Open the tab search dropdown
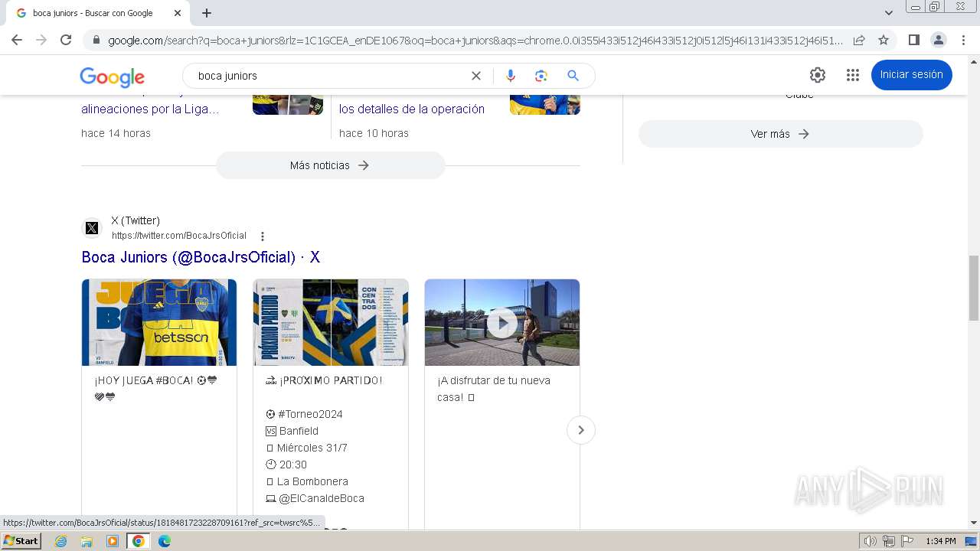 (889, 13)
